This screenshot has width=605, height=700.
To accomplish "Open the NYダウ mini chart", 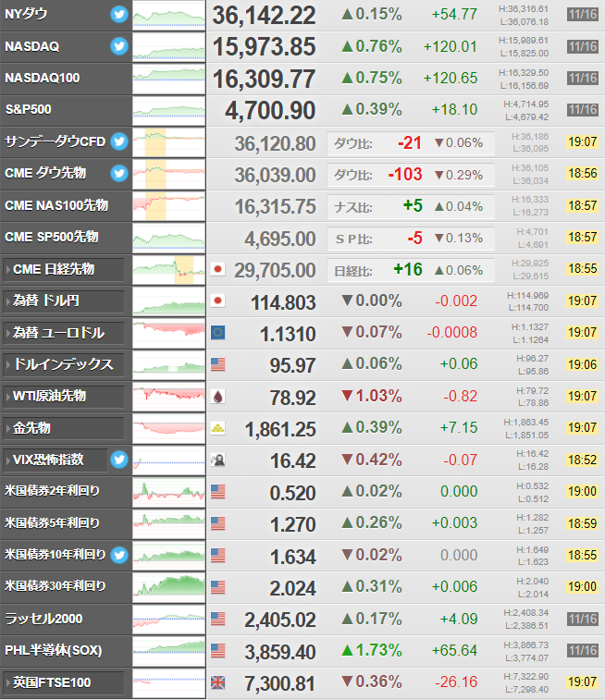I will coord(168,15).
